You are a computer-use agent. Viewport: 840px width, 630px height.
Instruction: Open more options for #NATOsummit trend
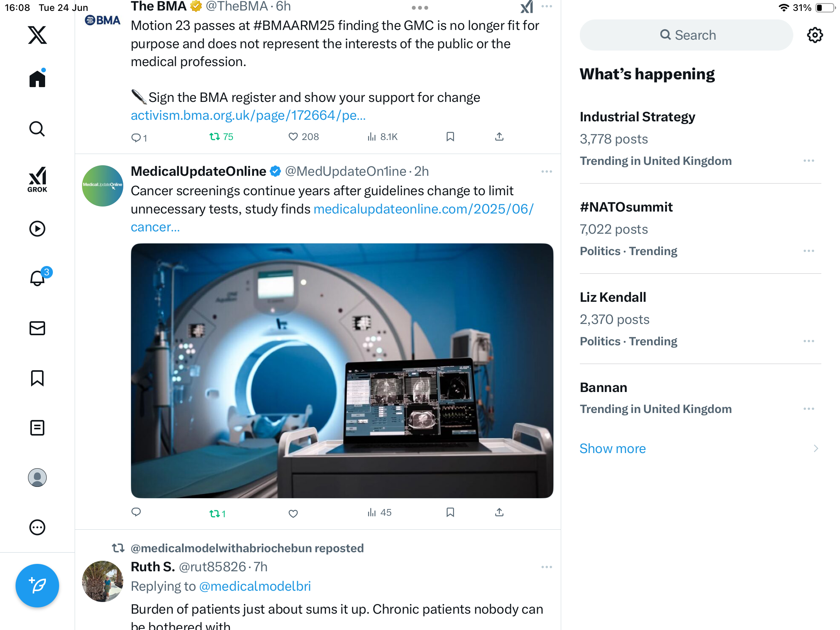click(x=809, y=251)
